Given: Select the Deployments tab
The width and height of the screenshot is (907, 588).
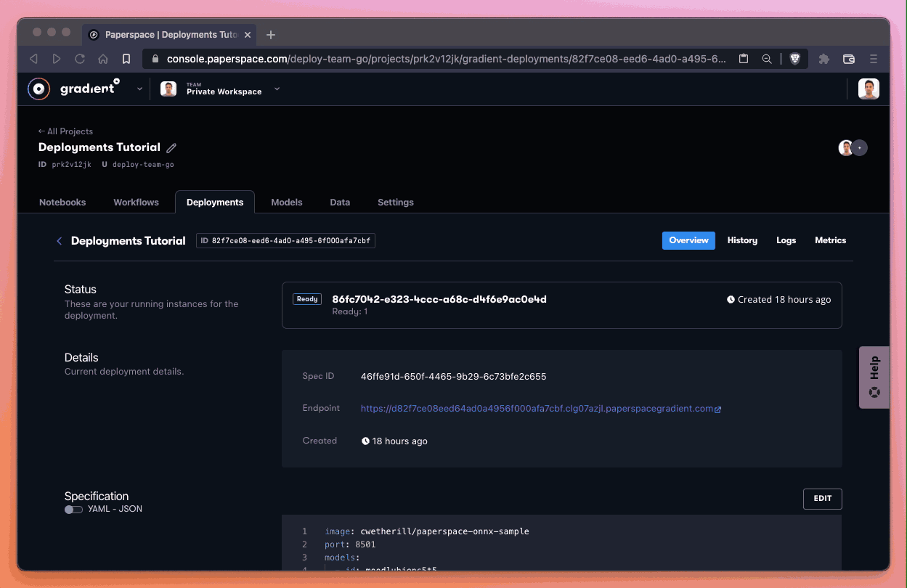Looking at the screenshot, I should point(215,202).
